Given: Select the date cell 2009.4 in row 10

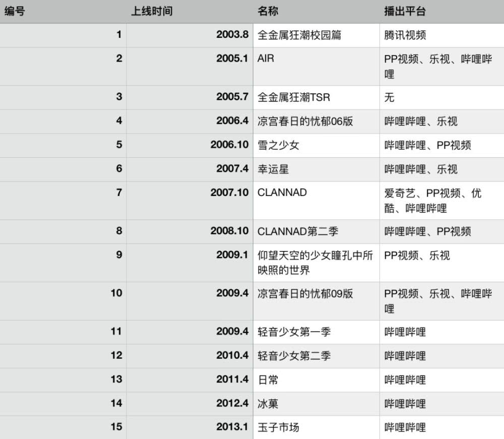Looking at the screenshot, I should click(x=190, y=301).
